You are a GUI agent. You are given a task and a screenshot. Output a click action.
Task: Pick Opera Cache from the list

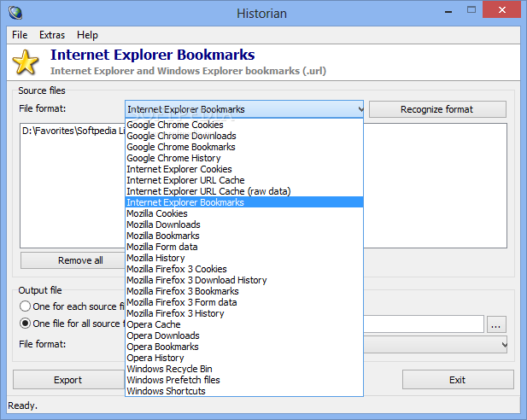pyautogui.click(x=244, y=324)
